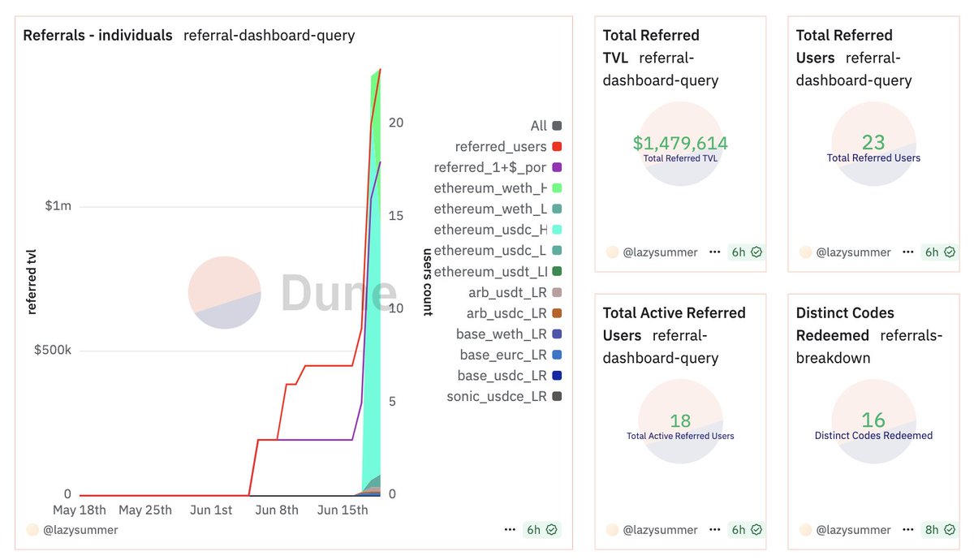Open the Referrals - individuals chart title

(97, 36)
